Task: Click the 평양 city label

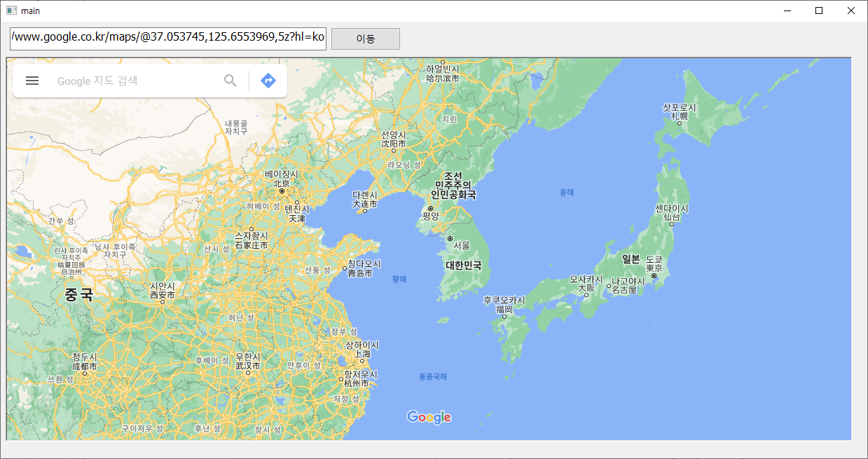Action: (x=431, y=217)
